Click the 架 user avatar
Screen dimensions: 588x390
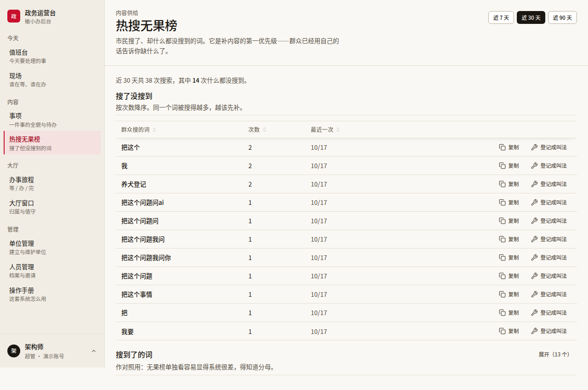[x=14, y=351]
